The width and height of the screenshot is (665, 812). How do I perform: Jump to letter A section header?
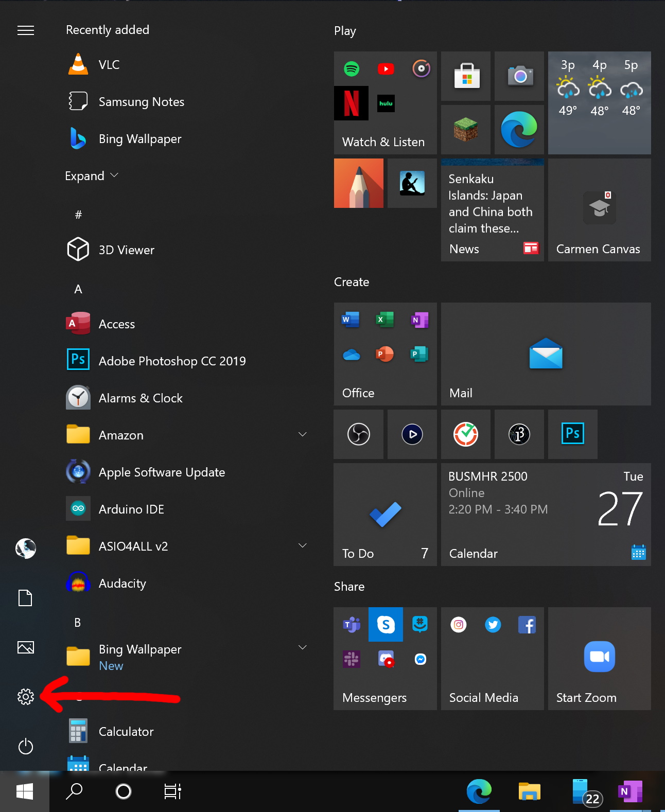click(78, 289)
